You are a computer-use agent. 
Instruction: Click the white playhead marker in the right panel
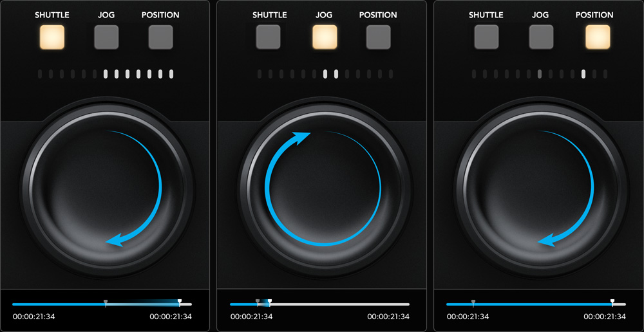[612, 300]
